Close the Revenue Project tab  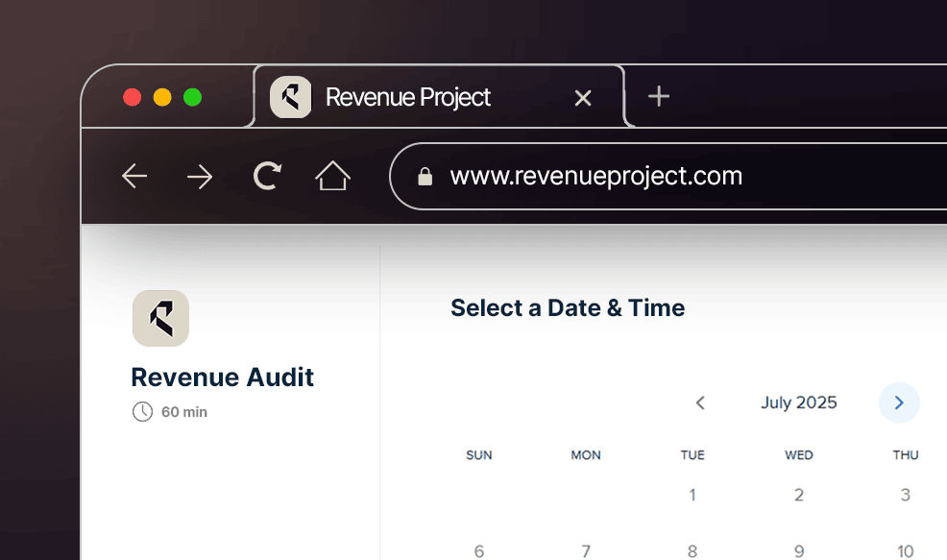(x=582, y=97)
